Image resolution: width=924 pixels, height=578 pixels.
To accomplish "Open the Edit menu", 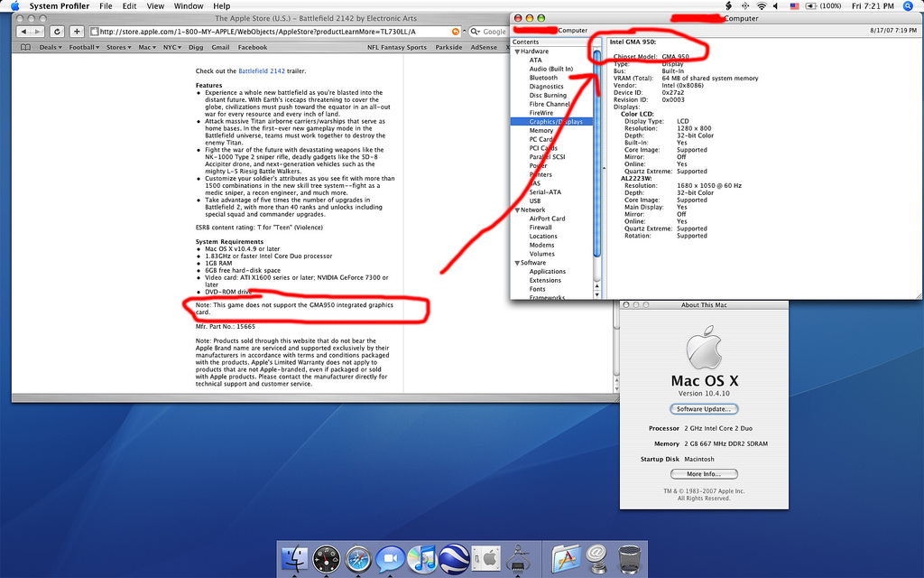I will click(129, 6).
